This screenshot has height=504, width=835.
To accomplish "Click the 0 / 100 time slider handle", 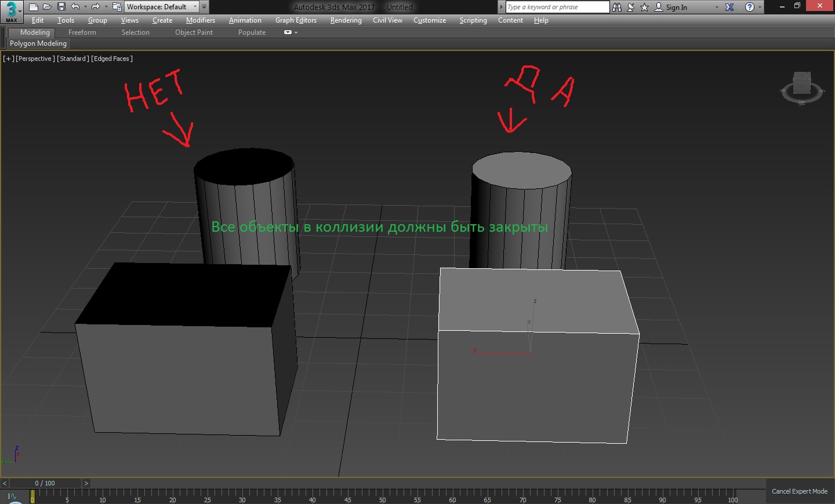I will tap(45, 483).
